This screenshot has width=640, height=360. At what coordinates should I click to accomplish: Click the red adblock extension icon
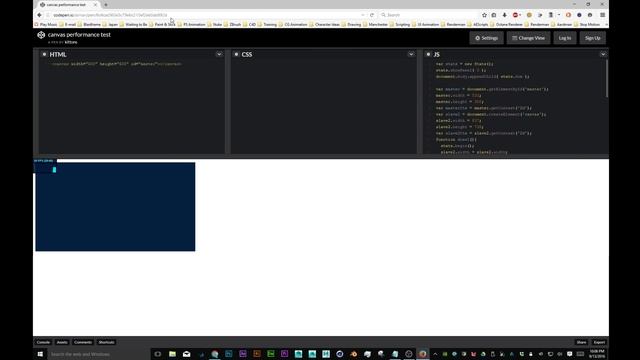[x=516, y=15]
